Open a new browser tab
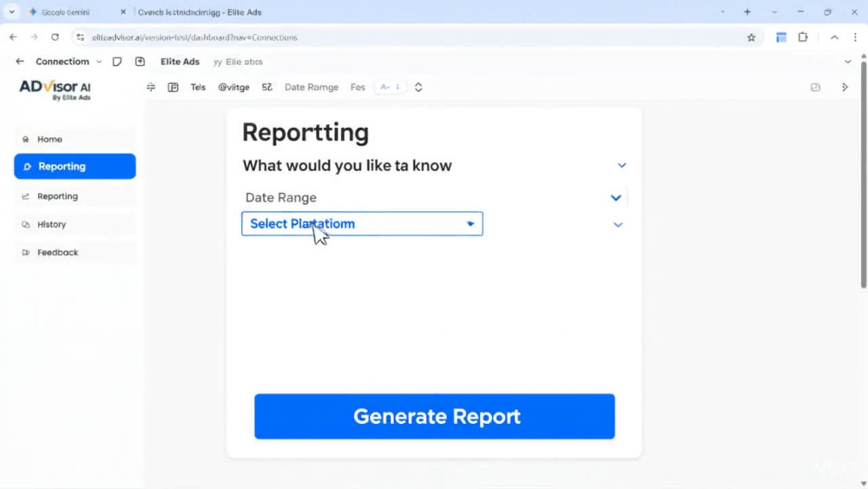Screen dimensions: 868x489 (x=747, y=11)
